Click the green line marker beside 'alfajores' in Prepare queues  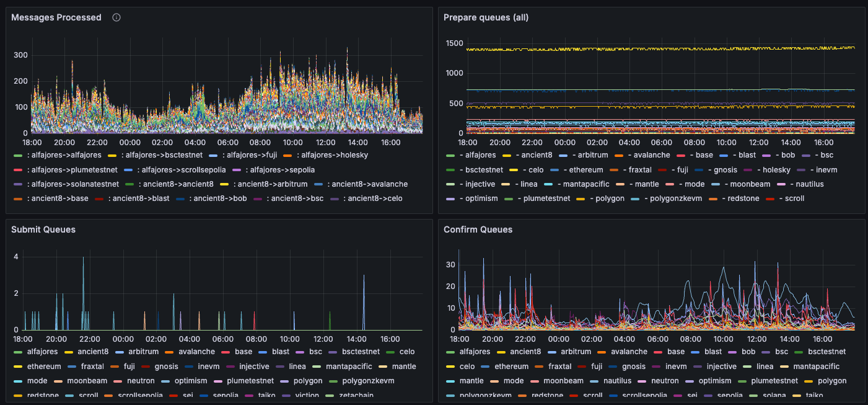(450, 154)
